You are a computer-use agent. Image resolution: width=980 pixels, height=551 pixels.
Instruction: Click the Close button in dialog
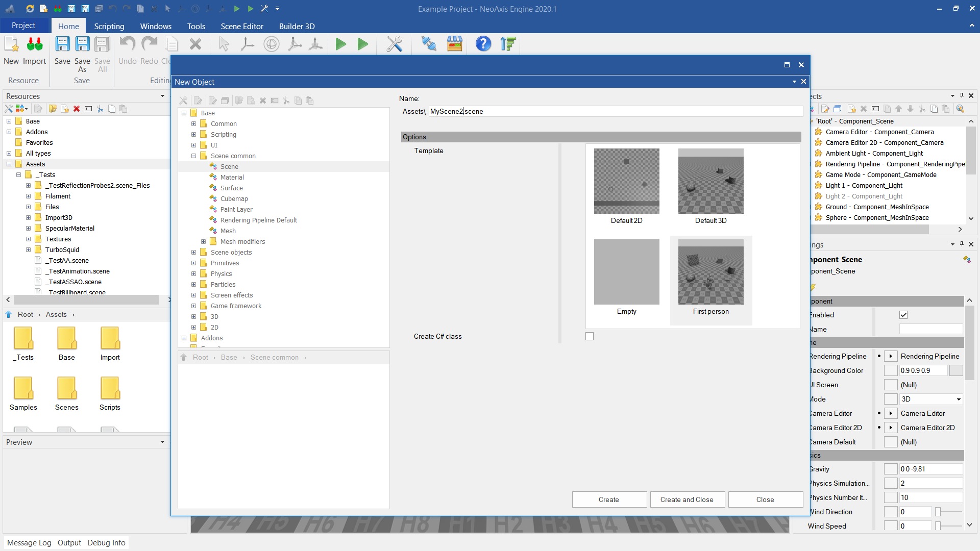click(x=765, y=499)
